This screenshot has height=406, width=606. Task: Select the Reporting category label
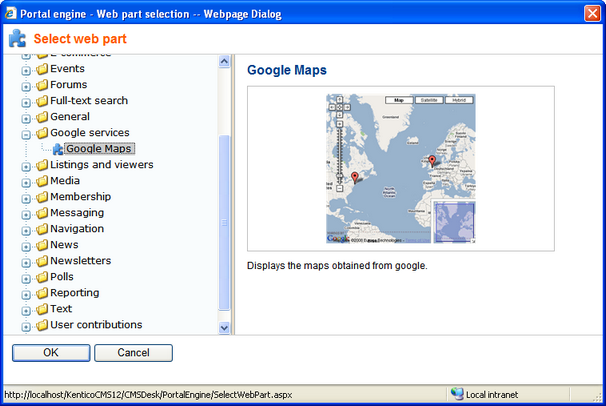point(75,293)
